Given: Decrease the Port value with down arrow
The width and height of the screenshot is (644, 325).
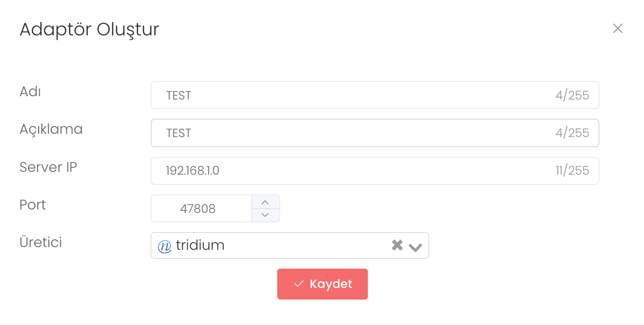Looking at the screenshot, I should pos(265,215).
